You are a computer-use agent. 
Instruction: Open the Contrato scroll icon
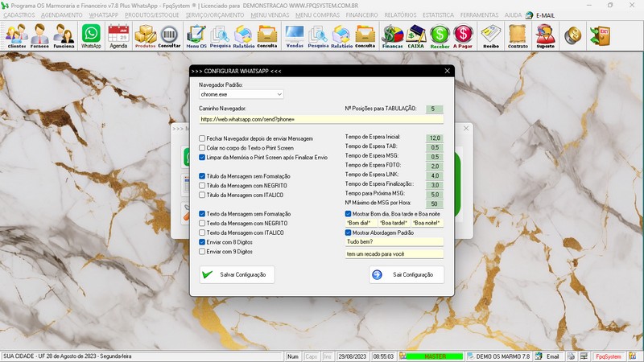518,36
